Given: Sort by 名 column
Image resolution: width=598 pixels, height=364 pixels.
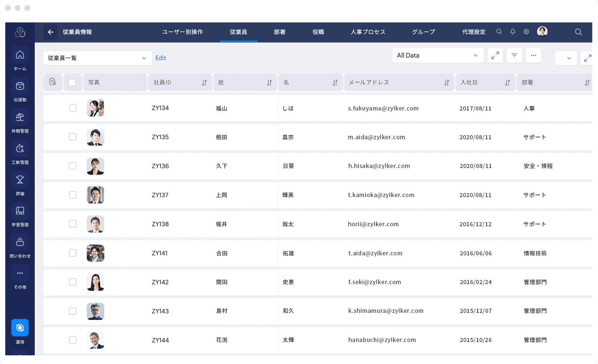Looking at the screenshot, I should tap(335, 83).
